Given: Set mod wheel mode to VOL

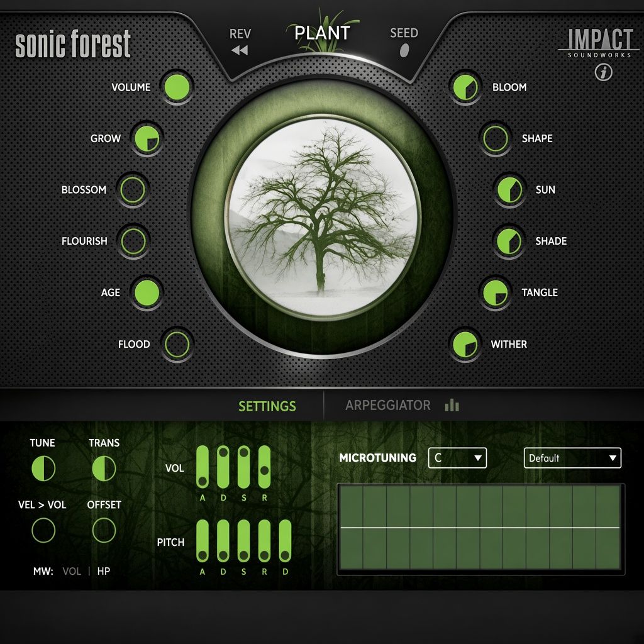Looking at the screenshot, I should click(x=72, y=571).
